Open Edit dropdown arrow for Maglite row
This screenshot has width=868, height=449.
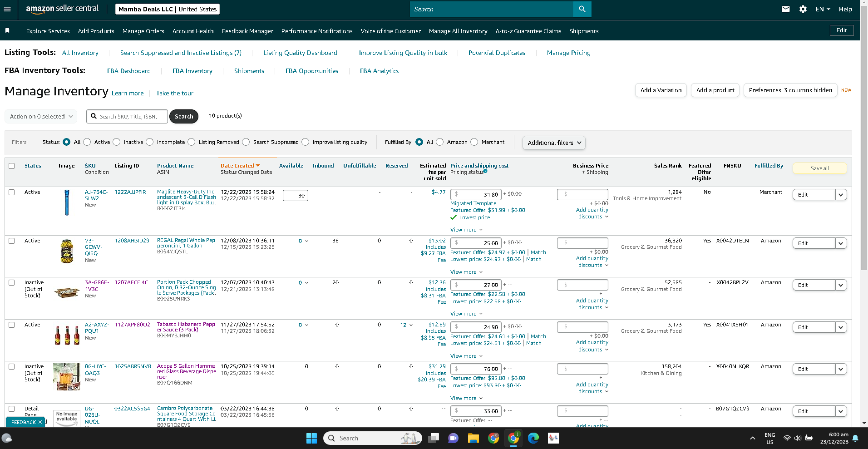[841, 195]
